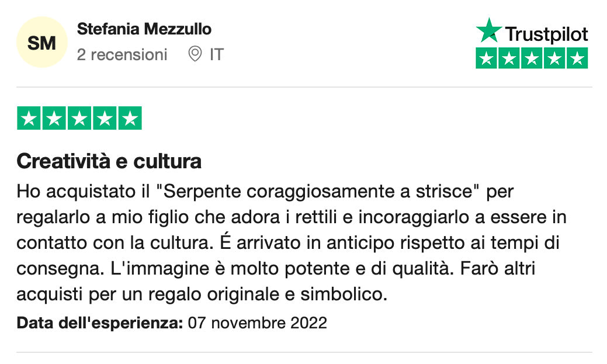Image resolution: width=607 pixels, height=364 pixels.
Task: Click the "2 recensioni" review count
Action: [122, 54]
